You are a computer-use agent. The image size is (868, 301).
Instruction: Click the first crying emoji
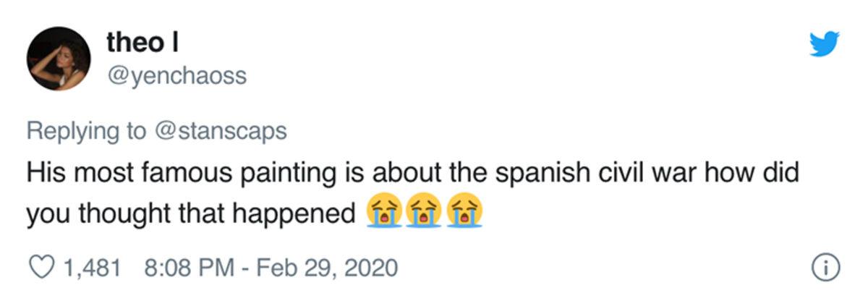(383, 213)
